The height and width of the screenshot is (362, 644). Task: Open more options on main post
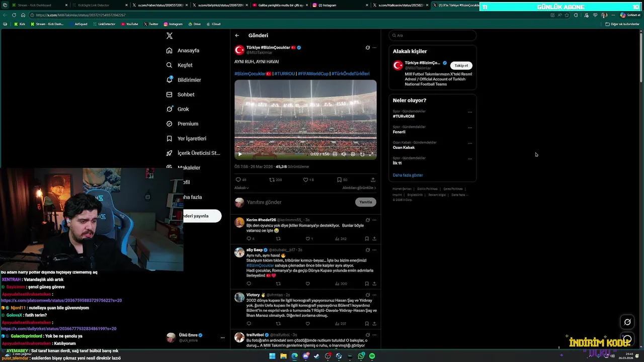[x=374, y=48]
